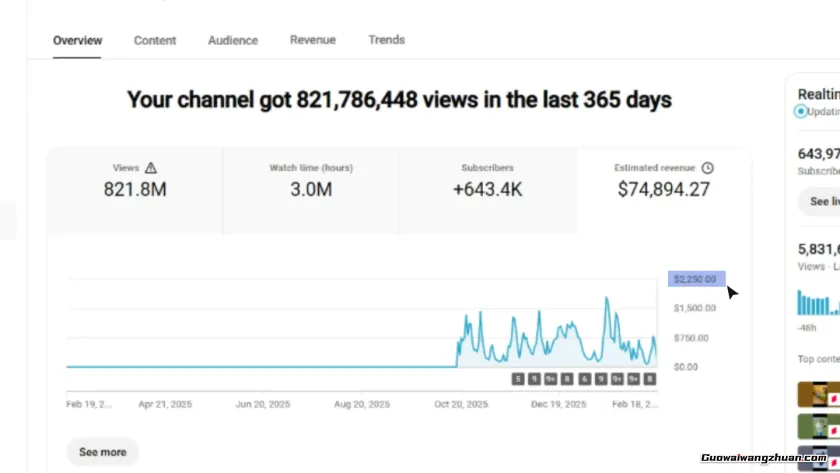Click the rightmost video marker under chart
This screenshot has width=840, height=473.
(x=649, y=379)
